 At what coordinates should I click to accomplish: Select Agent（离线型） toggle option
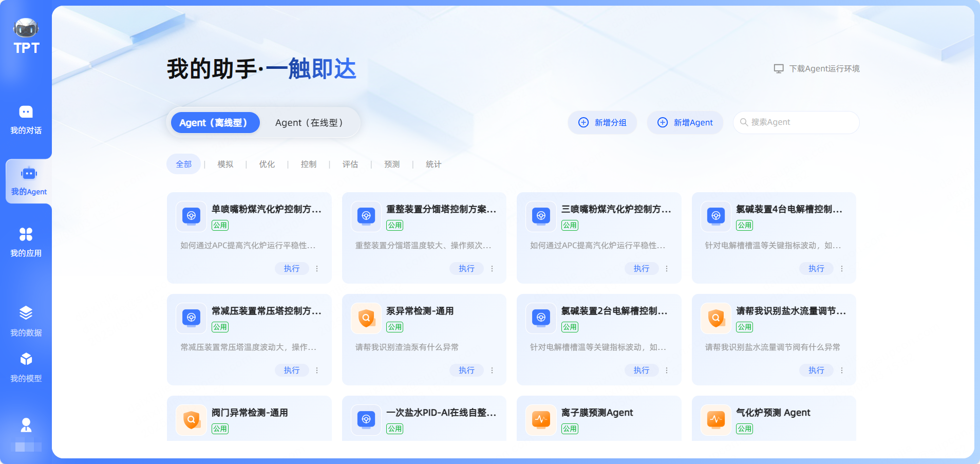(215, 123)
